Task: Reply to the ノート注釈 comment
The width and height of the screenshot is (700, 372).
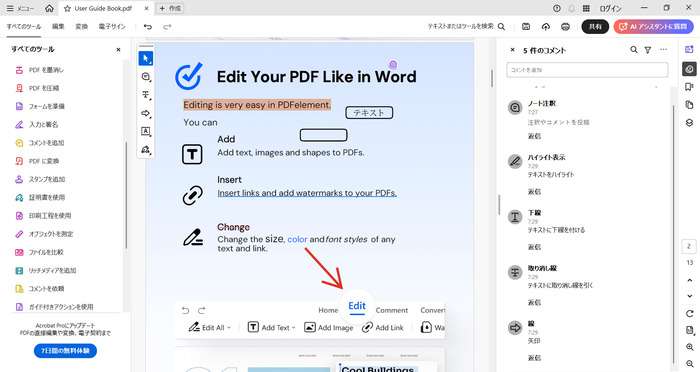Action: (534, 136)
